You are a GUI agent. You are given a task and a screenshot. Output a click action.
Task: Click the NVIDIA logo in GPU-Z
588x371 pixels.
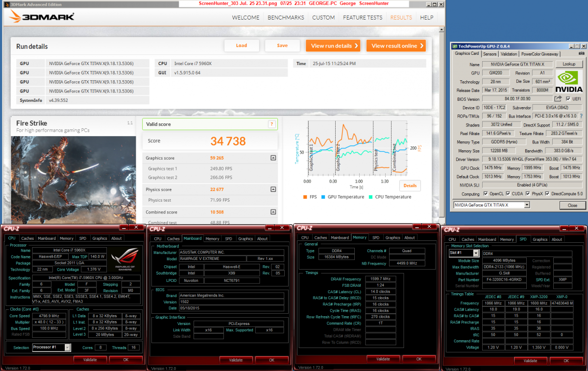568,81
